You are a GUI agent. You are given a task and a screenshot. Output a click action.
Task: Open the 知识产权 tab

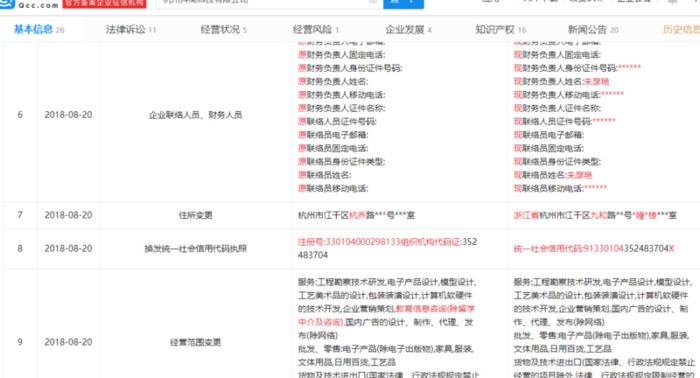point(500,29)
